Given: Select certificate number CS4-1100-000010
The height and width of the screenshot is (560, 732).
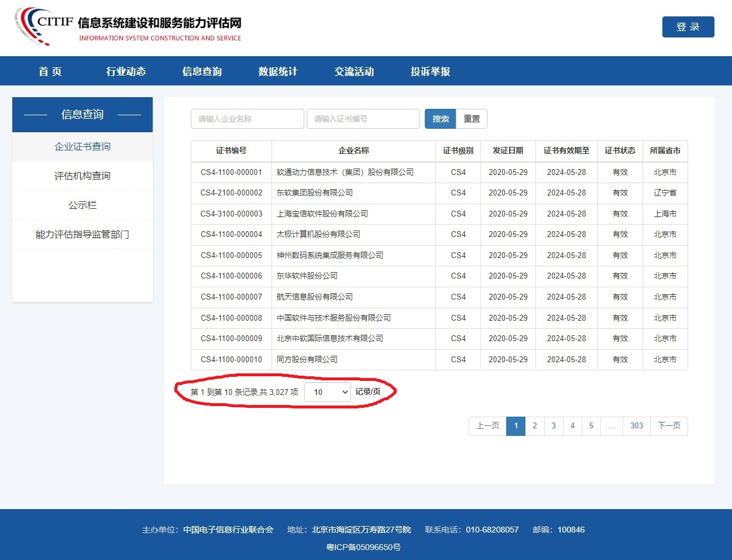Looking at the screenshot, I should 232,360.
